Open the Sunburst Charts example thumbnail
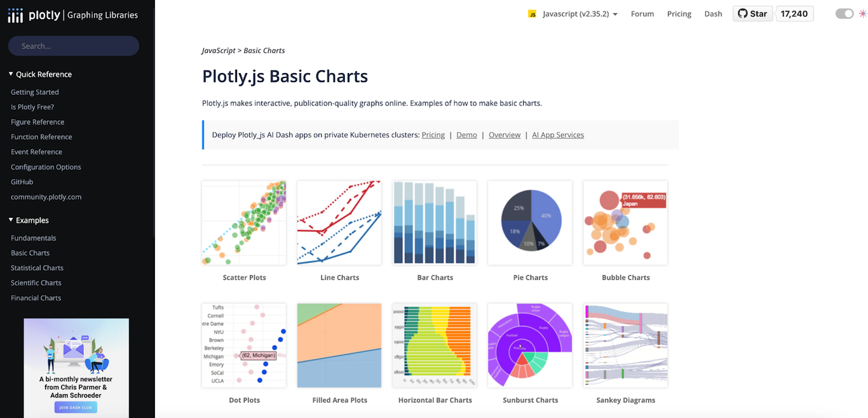 click(x=530, y=345)
